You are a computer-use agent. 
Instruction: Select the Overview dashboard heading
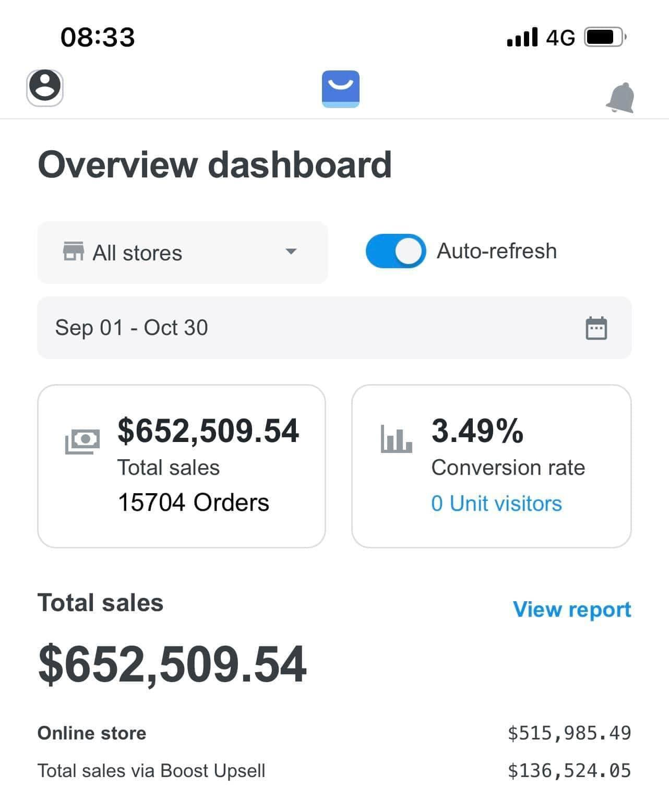[215, 164]
